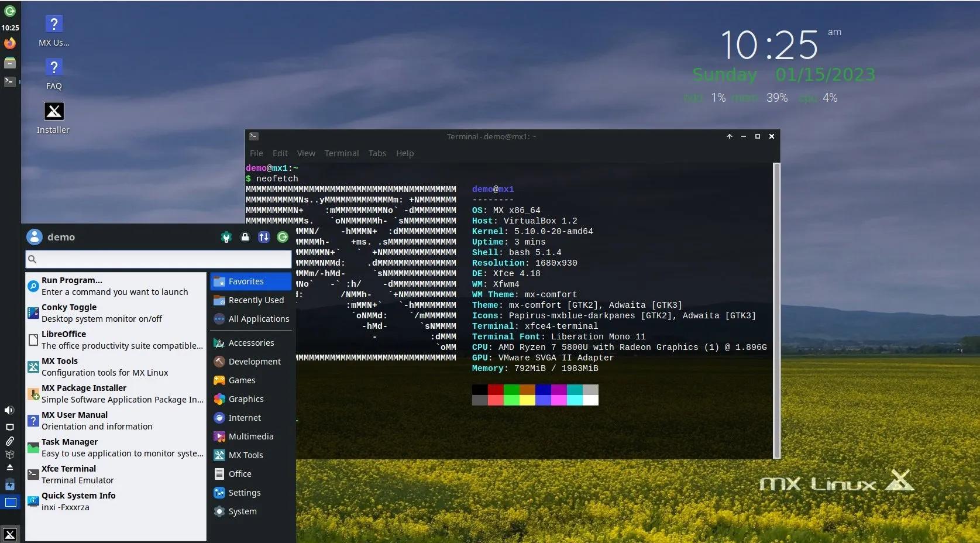Screen dimensions: 980x543
Task: Launch the file manager panel icon
Action: click(x=9, y=63)
